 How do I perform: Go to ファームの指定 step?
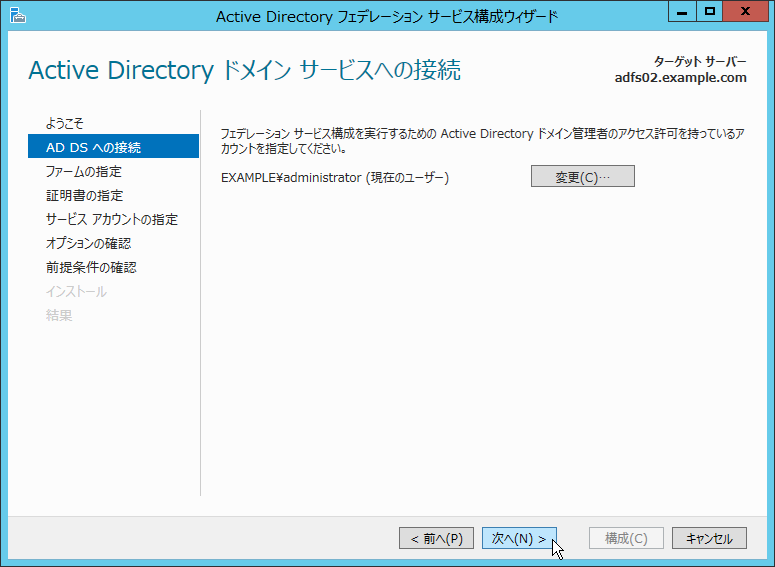(x=84, y=172)
